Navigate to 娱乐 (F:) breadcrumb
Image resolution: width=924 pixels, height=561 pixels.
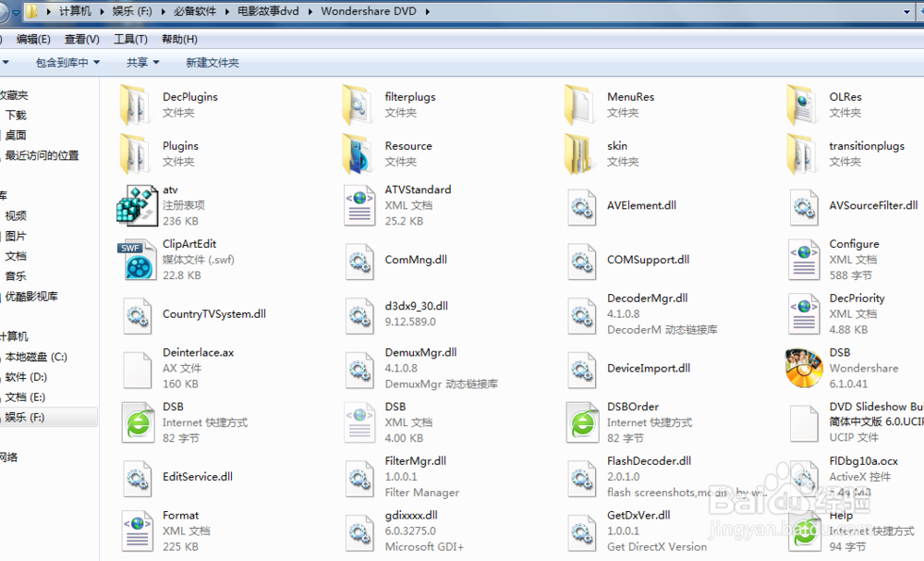[x=132, y=11]
